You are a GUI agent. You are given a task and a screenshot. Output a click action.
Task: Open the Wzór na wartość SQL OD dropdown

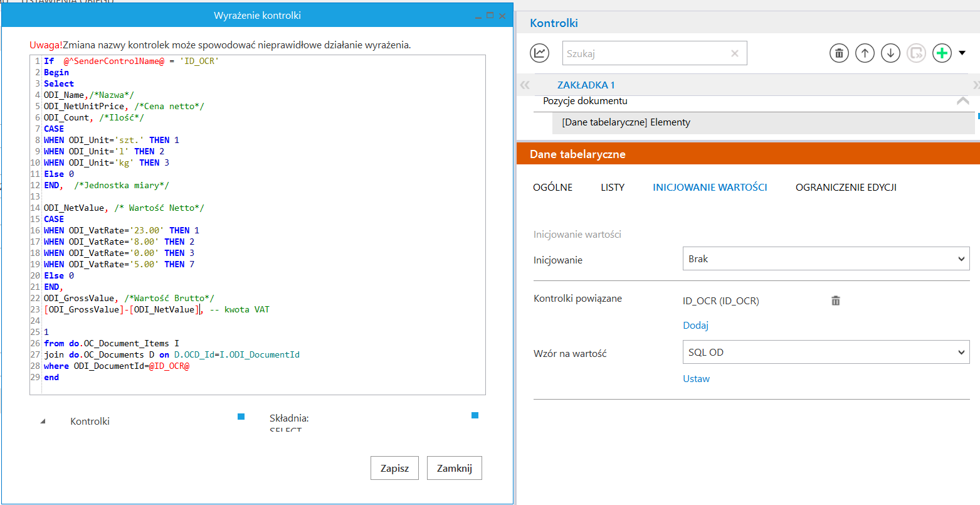[825, 353]
